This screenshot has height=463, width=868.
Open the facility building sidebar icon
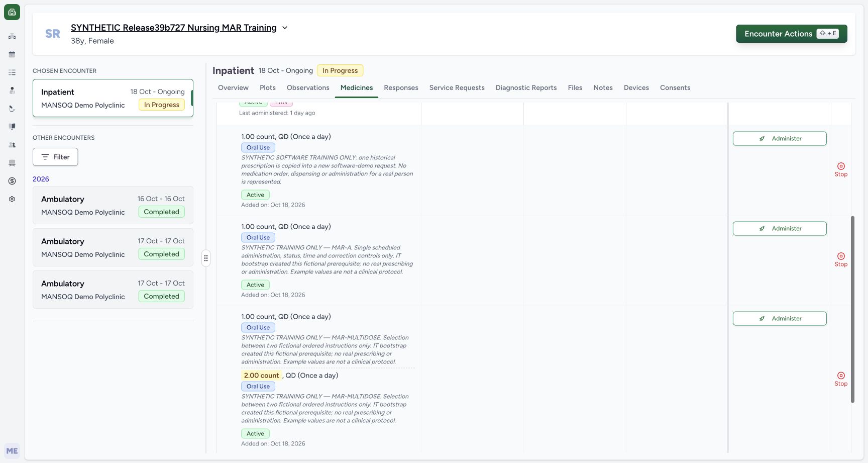12,36
